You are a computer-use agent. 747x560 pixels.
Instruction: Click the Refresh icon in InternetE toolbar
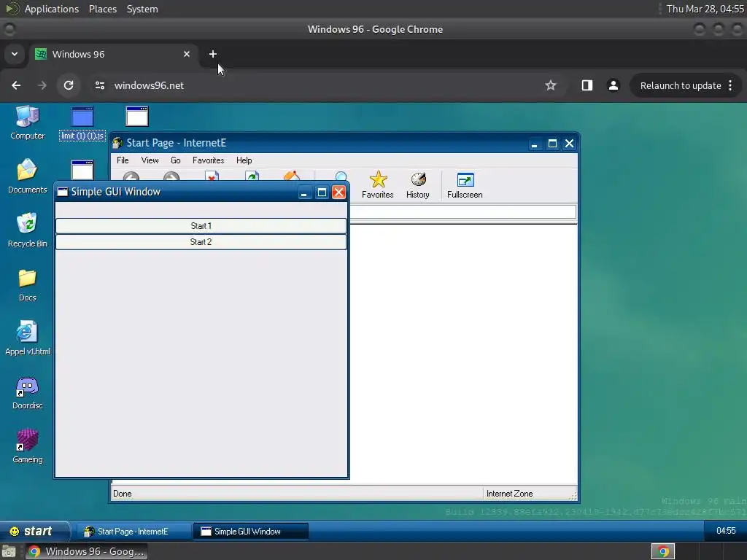click(252, 176)
